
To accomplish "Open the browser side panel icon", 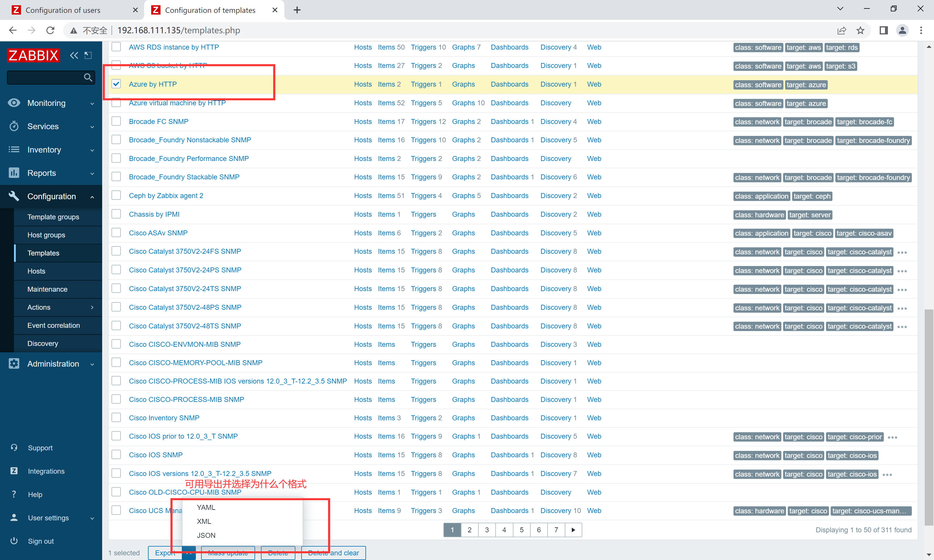I will [884, 30].
